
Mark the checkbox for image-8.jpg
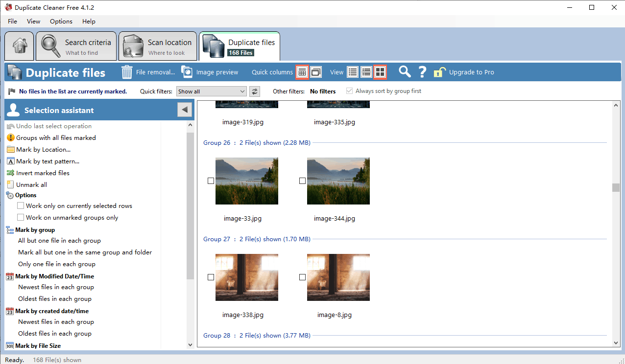302,277
